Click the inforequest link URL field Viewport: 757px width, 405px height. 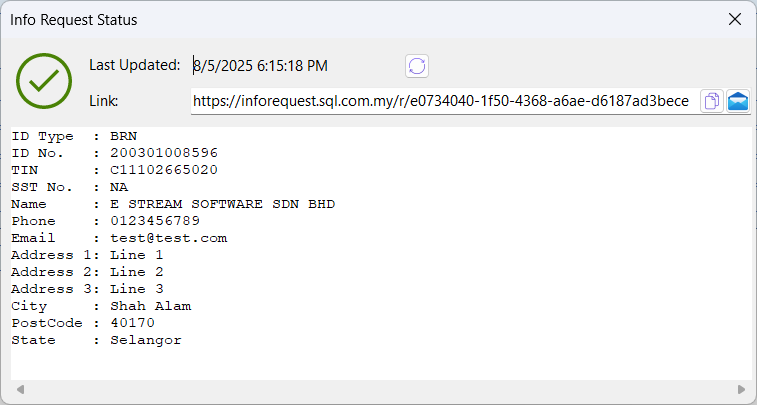click(x=440, y=101)
